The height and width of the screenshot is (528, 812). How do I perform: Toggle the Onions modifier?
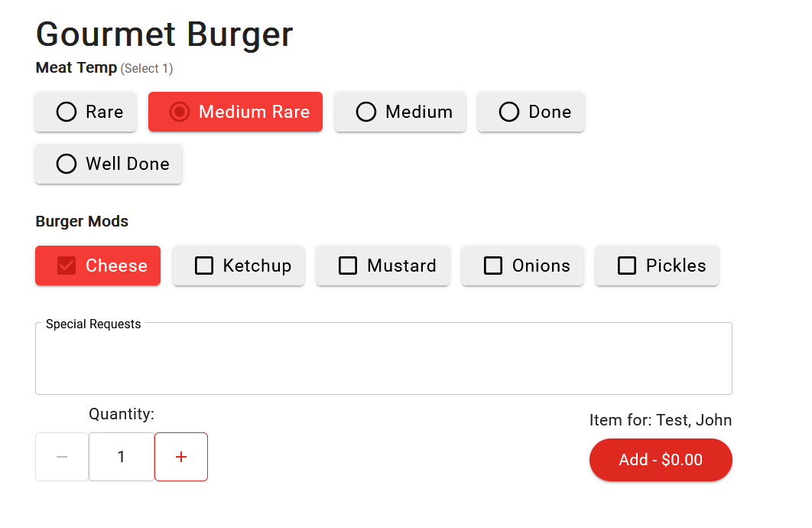coord(522,266)
